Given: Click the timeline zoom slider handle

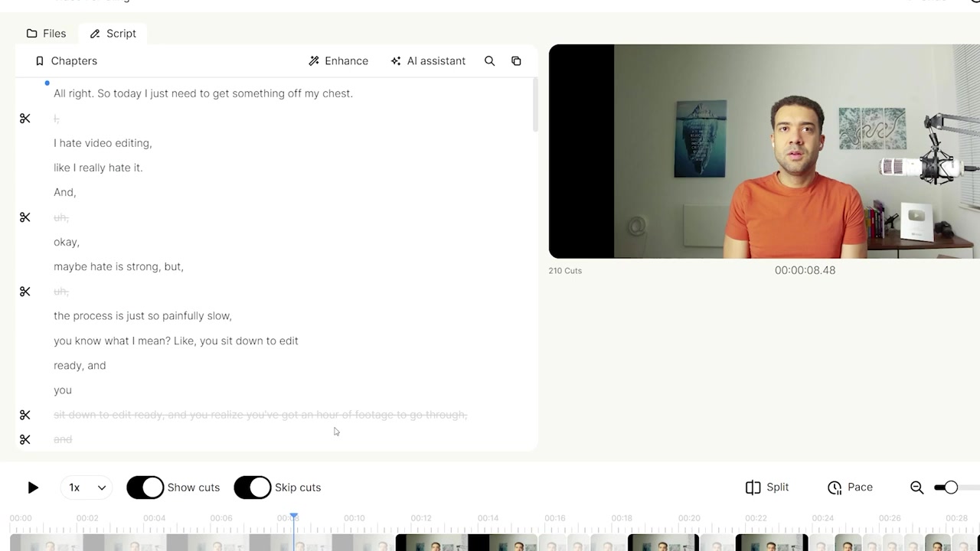Looking at the screenshot, I should (x=951, y=487).
